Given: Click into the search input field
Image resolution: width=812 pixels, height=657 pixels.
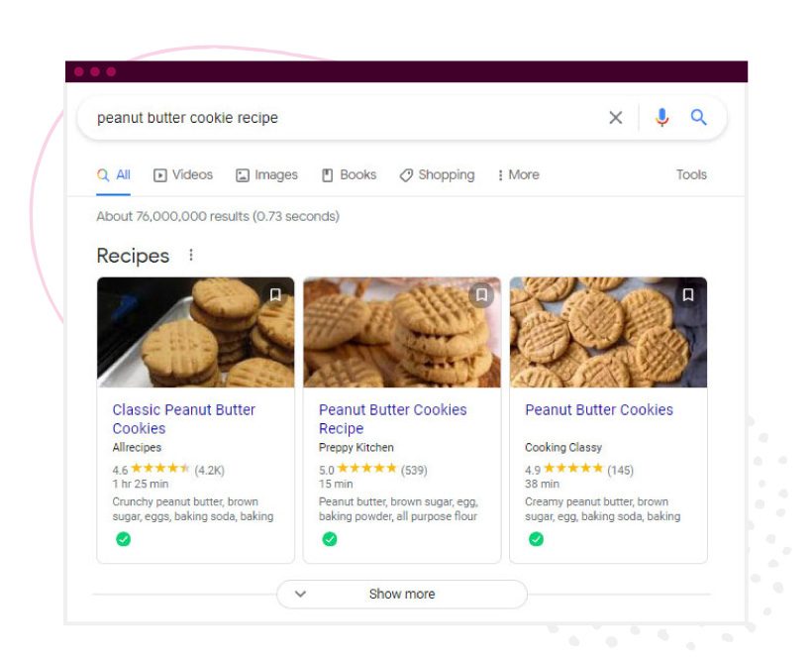Looking at the screenshot, I should coord(337,118).
